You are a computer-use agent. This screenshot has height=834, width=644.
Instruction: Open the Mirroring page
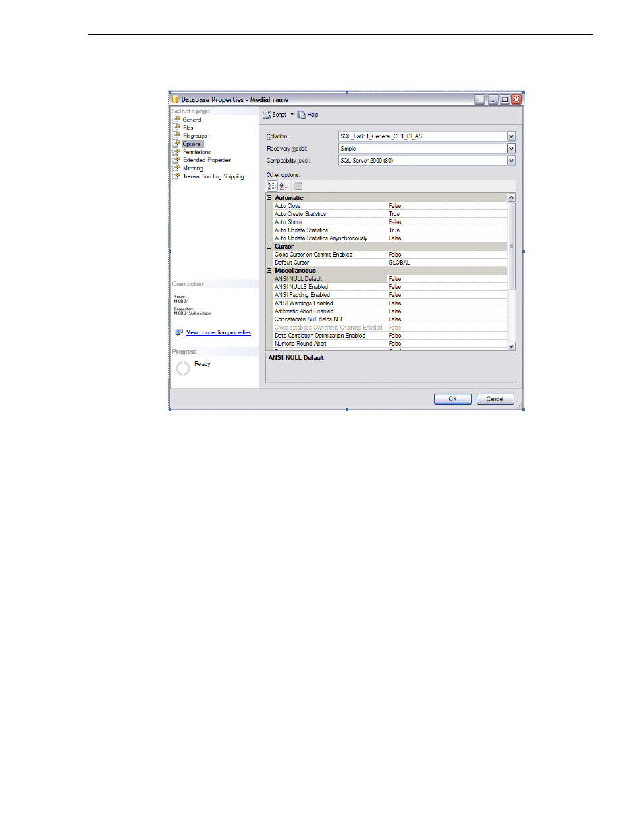(192, 168)
